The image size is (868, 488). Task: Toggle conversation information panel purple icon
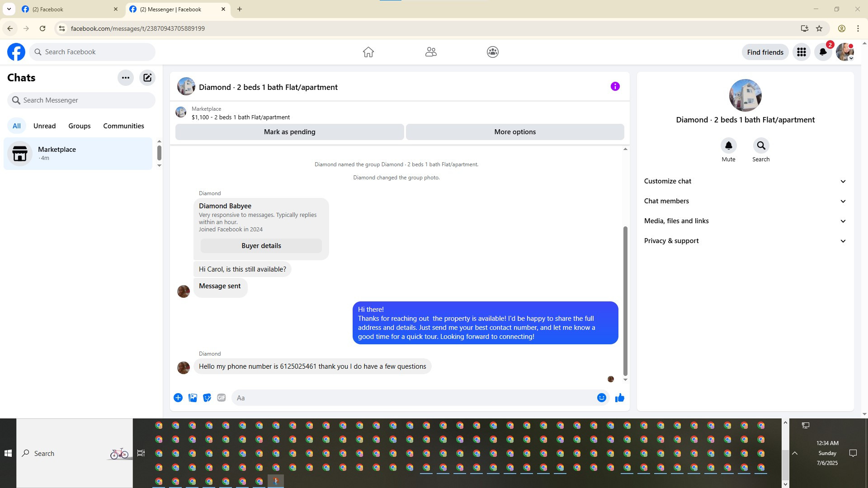[x=615, y=86]
